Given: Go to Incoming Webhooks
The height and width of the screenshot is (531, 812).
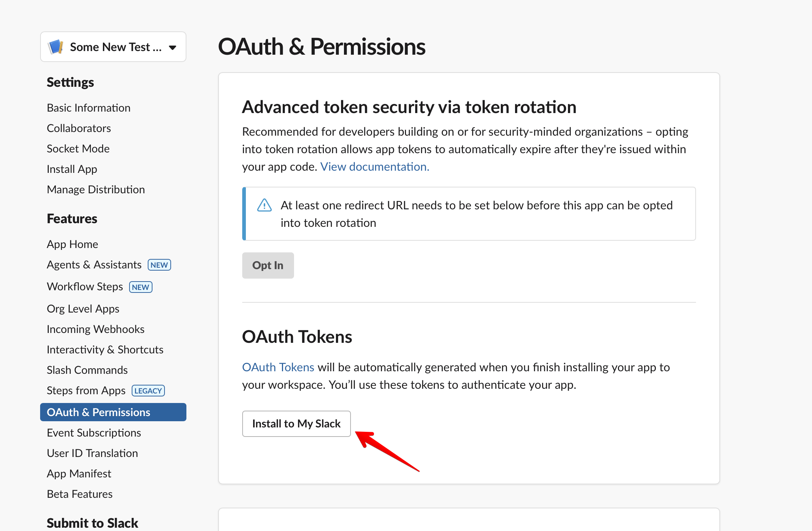Looking at the screenshot, I should tap(96, 329).
